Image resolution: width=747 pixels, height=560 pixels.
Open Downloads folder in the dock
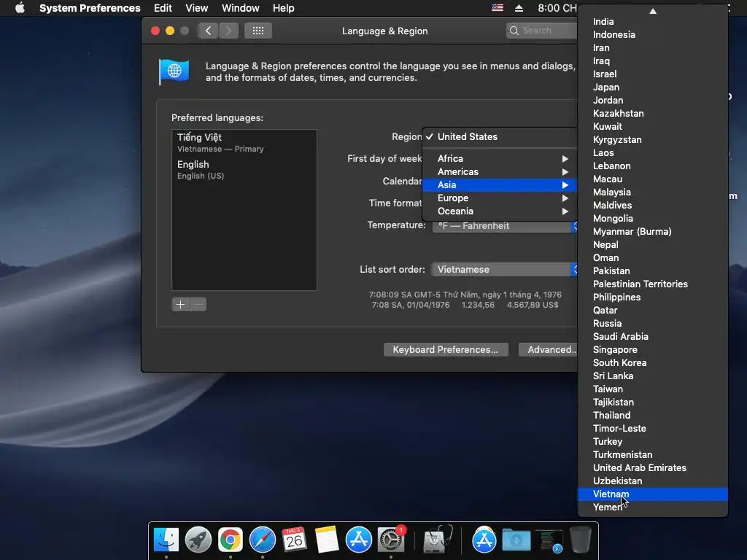click(516, 540)
